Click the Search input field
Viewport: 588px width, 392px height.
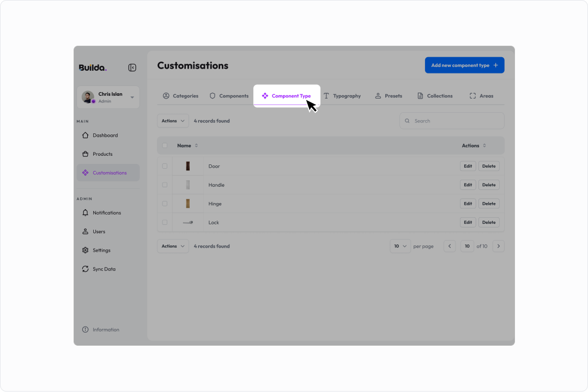[x=452, y=121]
